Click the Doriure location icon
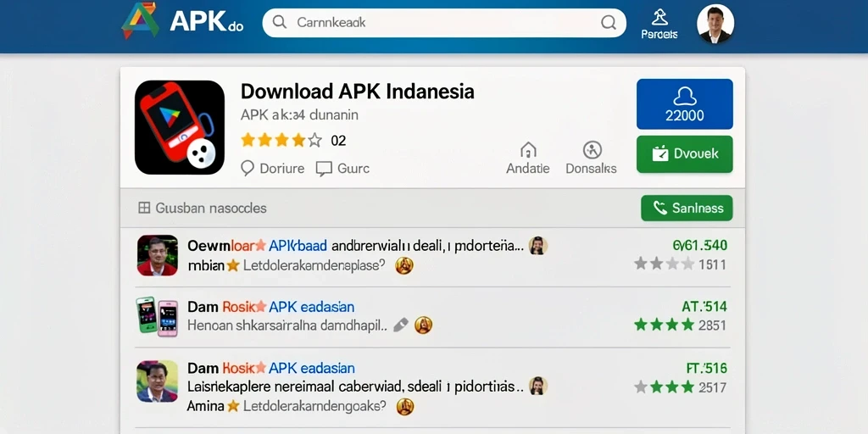The width and height of the screenshot is (868, 434). coord(248,169)
